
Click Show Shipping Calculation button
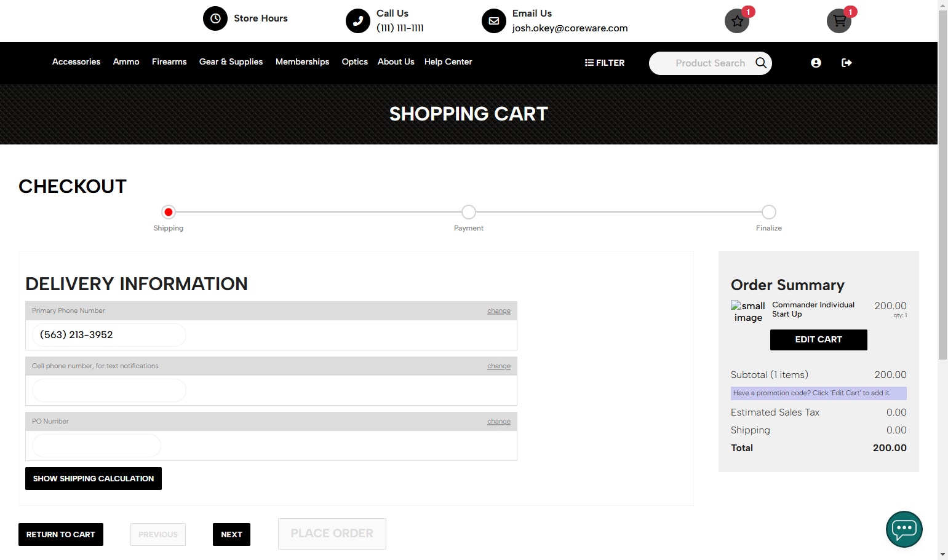coord(94,479)
